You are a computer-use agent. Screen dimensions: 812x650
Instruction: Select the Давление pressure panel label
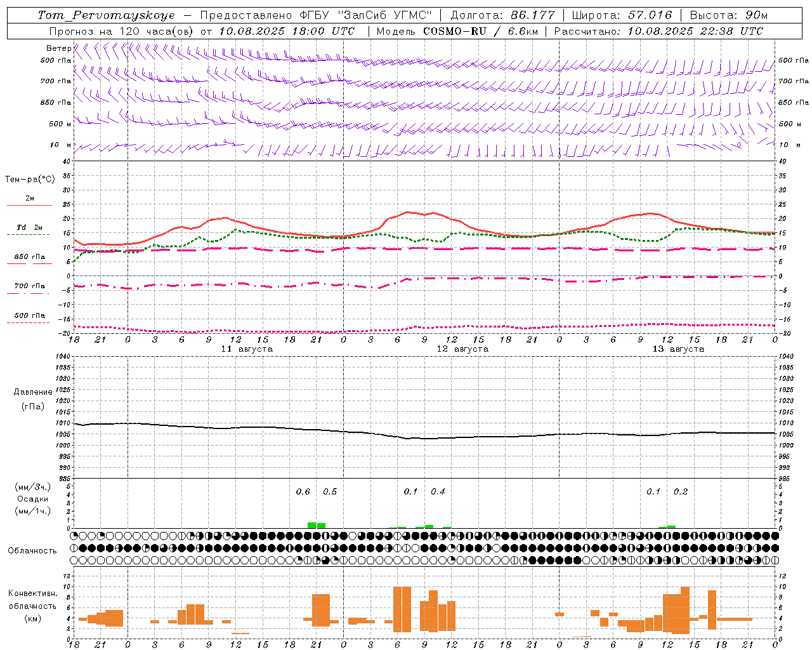click(x=32, y=392)
